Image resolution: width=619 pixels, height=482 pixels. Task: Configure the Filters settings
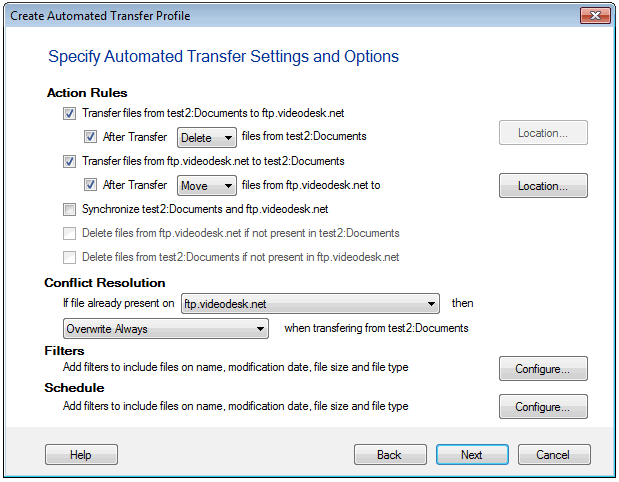(543, 369)
